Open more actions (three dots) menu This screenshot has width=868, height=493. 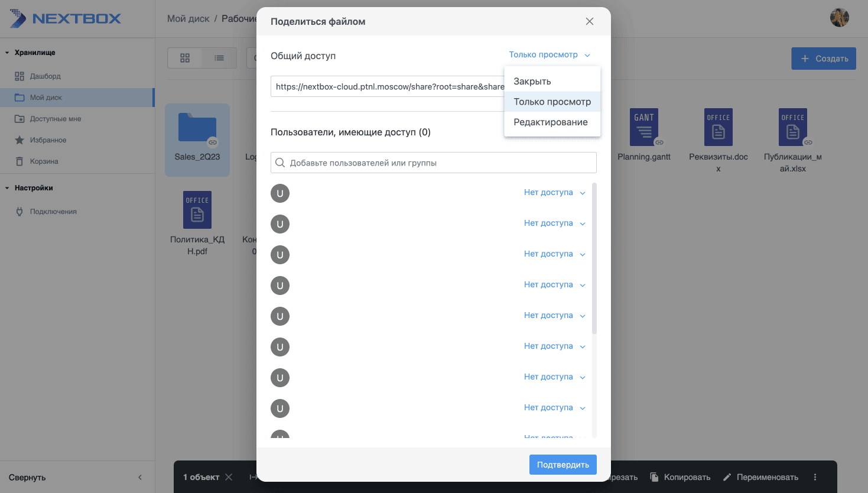click(815, 477)
